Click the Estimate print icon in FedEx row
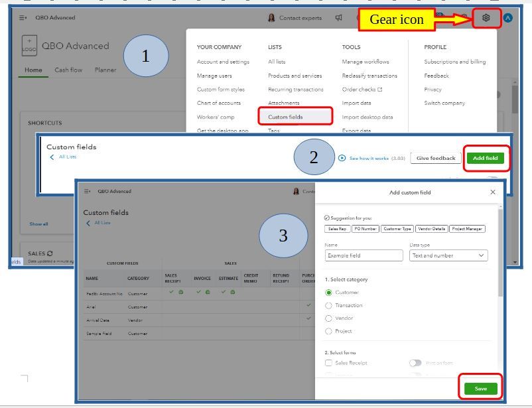Image resolution: width=532 pixels, height=408 pixels. pos(232,292)
